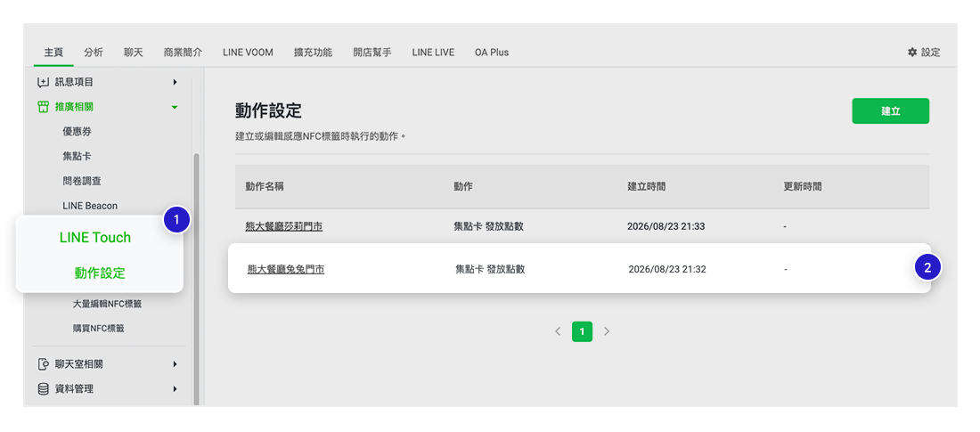The width and height of the screenshot is (980, 432).
Task: Click the 動作設定 page heading
Action: click(x=268, y=110)
